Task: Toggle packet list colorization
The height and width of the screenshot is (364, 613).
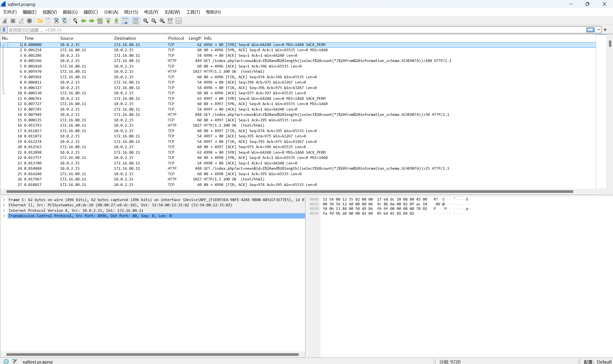Action: (x=135, y=21)
